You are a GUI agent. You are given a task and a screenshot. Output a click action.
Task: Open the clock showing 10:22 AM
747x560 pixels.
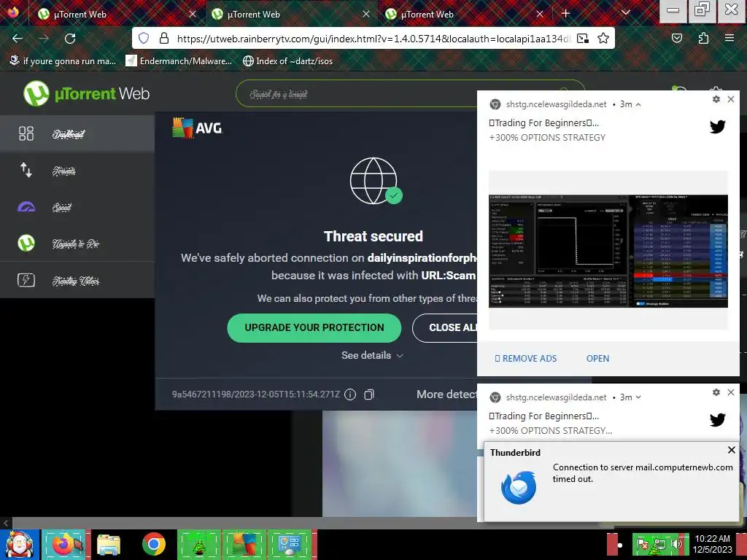tap(713, 543)
